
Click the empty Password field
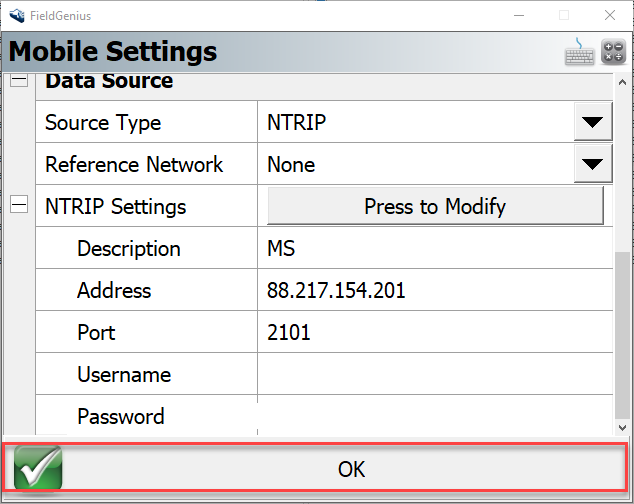tap(435, 415)
